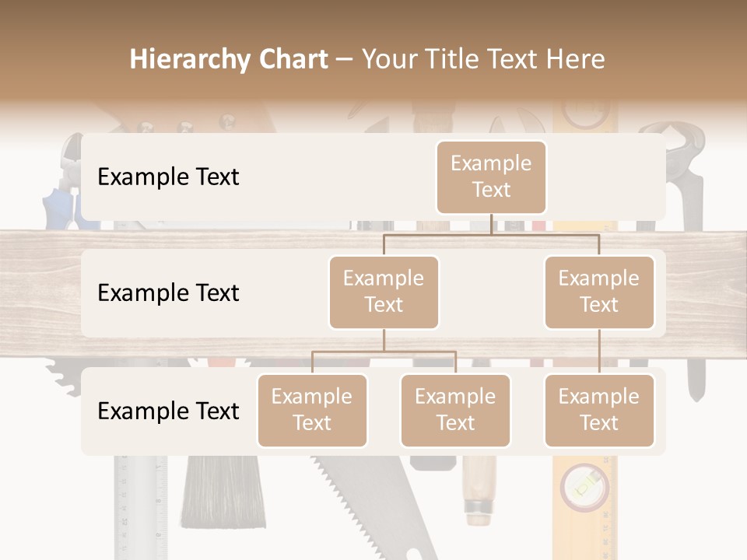
Task: Click the root Example Text node
Action: click(491, 177)
